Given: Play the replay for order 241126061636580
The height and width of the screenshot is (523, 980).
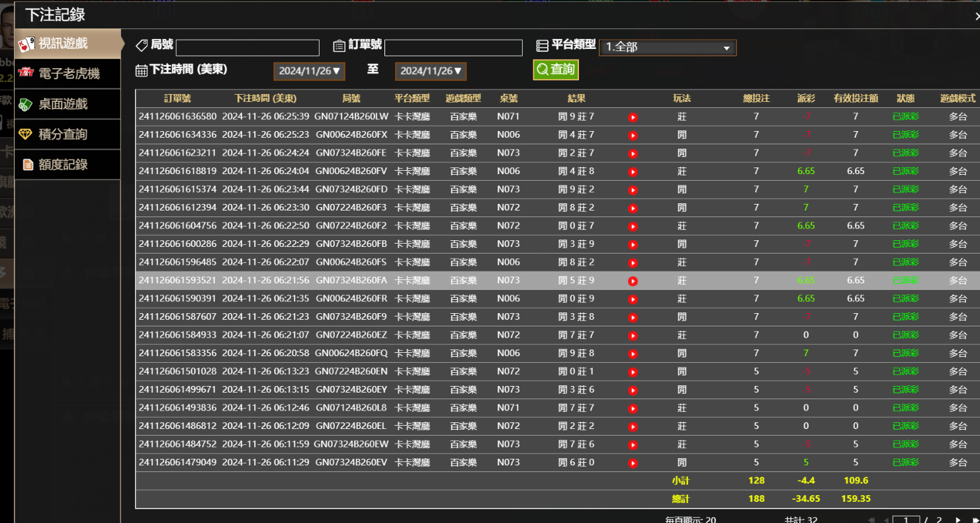Looking at the screenshot, I should pyautogui.click(x=633, y=117).
